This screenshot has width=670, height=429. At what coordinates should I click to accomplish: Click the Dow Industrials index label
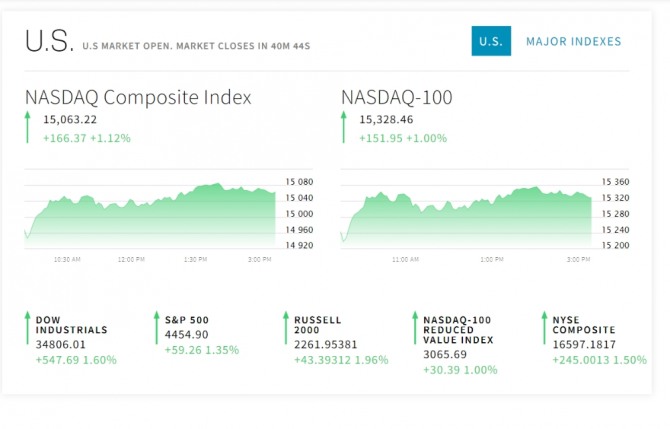[71, 325]
